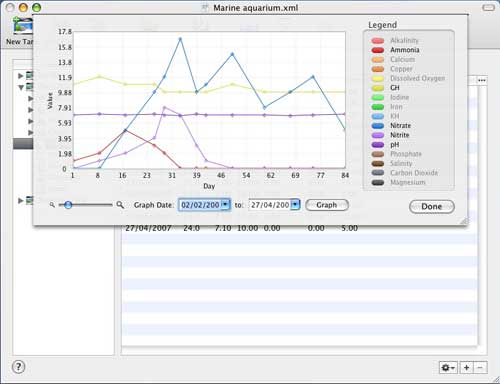Toggle the Iron legend entry
Viewport: 500px width, 384px height.
pos(387,107)
